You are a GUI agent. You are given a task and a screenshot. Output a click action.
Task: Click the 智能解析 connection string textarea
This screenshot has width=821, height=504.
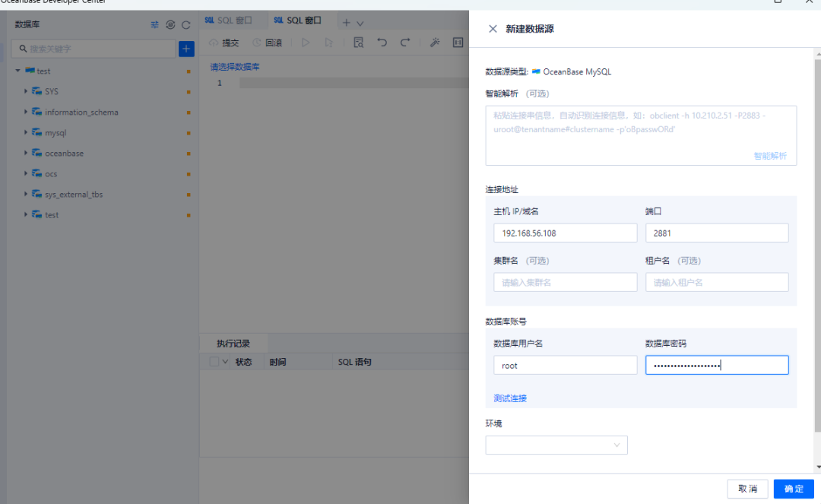click(x=641, y=135)
